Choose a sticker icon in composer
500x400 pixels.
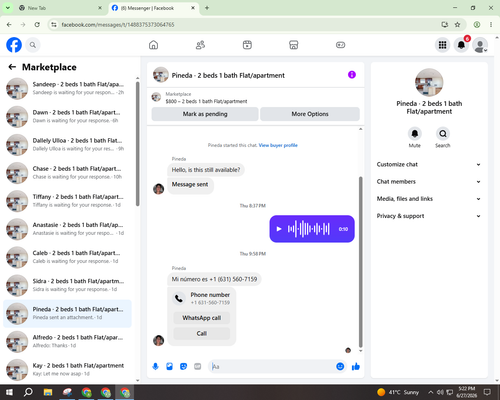pyautogui.click(x=183, y=367)
